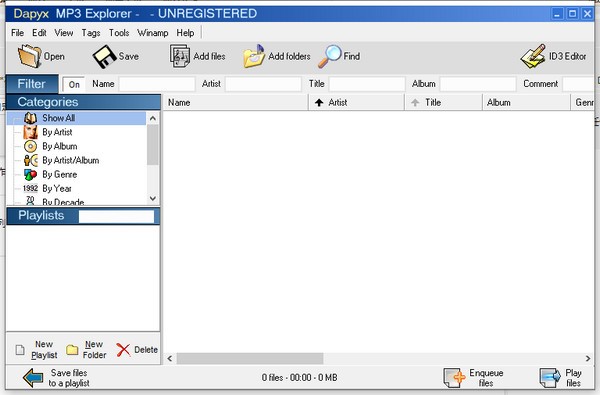Select the By Genre category row

click(x=76, y=175)
